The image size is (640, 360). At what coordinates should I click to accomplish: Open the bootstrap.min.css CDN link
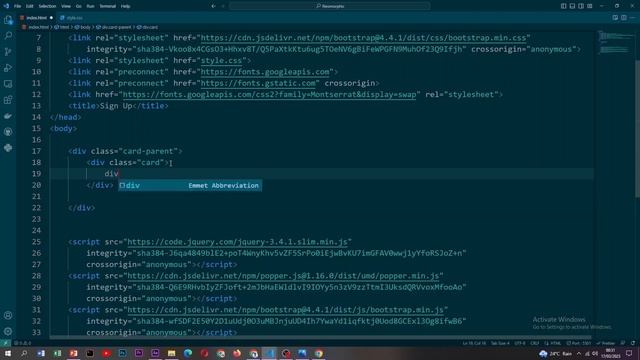(x=363, y=38)
